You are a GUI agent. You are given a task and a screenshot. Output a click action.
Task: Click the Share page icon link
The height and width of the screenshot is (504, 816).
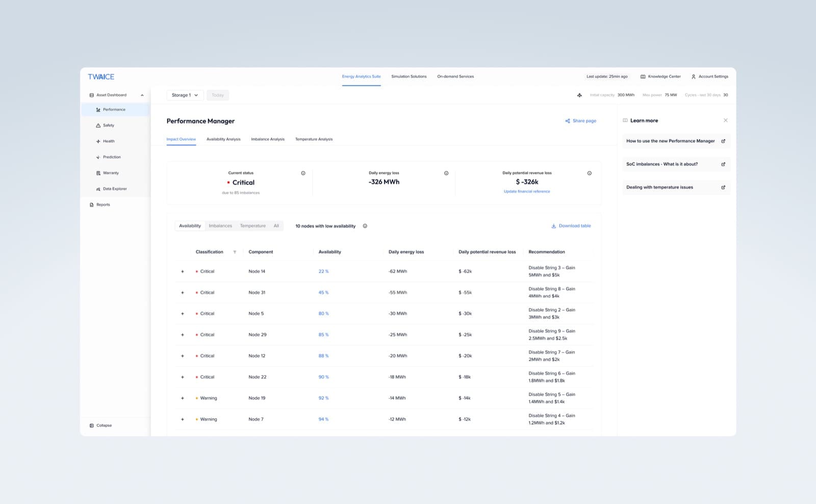click(580, 121)
